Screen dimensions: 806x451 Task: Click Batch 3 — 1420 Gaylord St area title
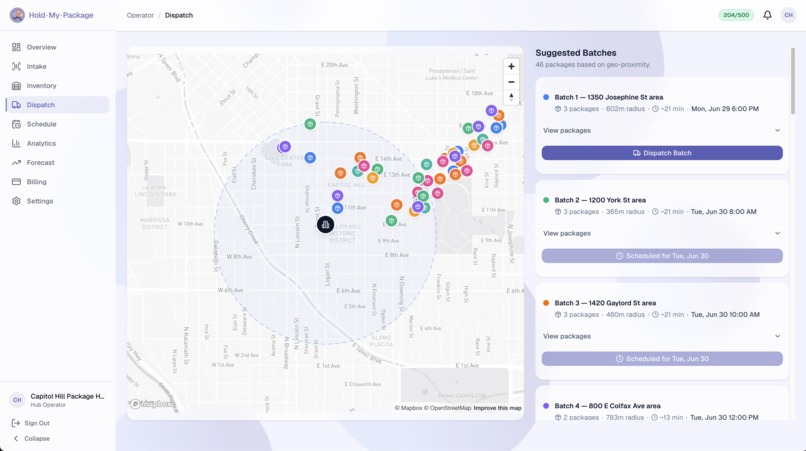pyautogui.click(x=605, y=303)
